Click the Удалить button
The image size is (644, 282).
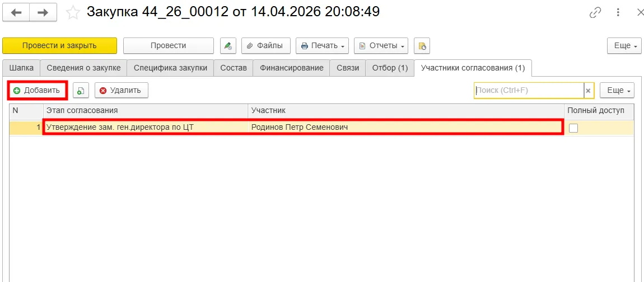pos(121,90)
